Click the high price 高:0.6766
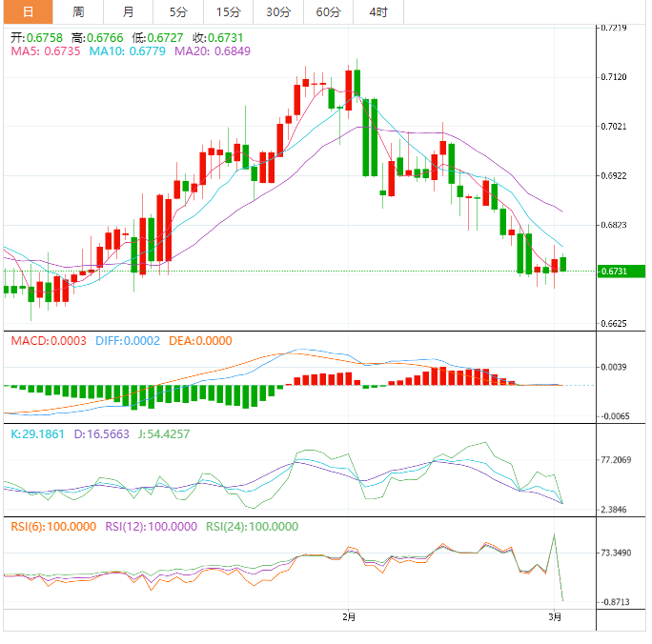Screen dimensions: 652x644 tap(97, 38)
